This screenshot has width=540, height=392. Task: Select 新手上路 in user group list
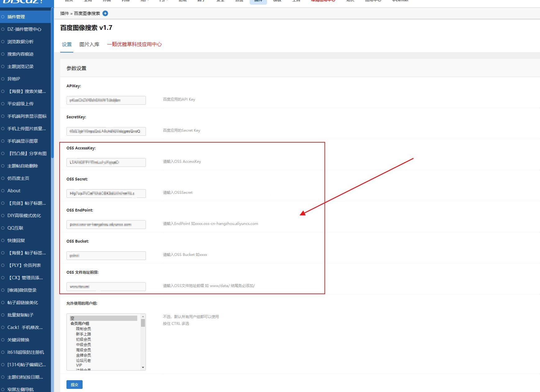coord(84,334)
